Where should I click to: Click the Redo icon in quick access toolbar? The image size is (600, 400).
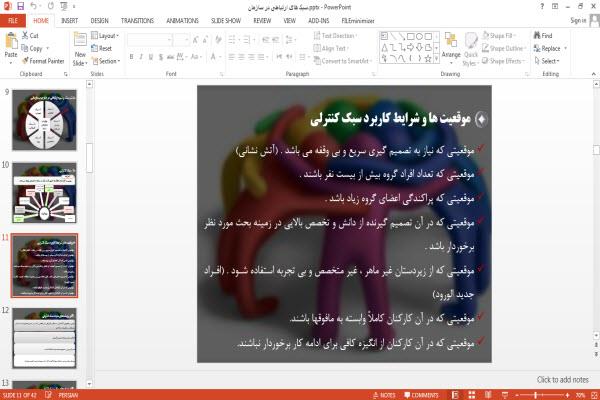tap(51, 6)
